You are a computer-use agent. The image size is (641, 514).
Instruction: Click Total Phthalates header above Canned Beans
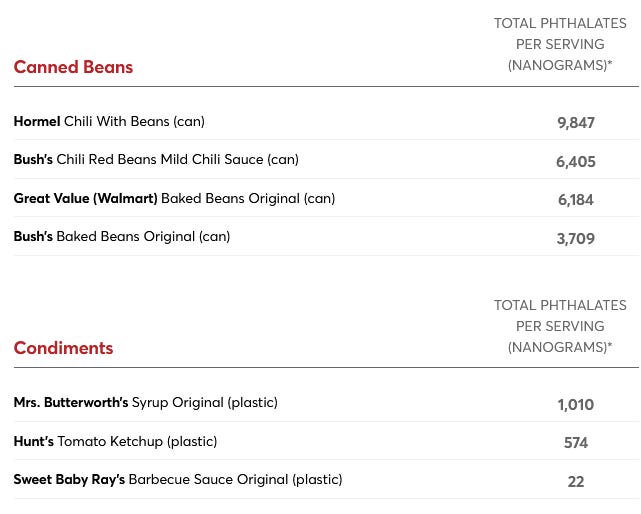pyautogui.click(x=560, y=44)
